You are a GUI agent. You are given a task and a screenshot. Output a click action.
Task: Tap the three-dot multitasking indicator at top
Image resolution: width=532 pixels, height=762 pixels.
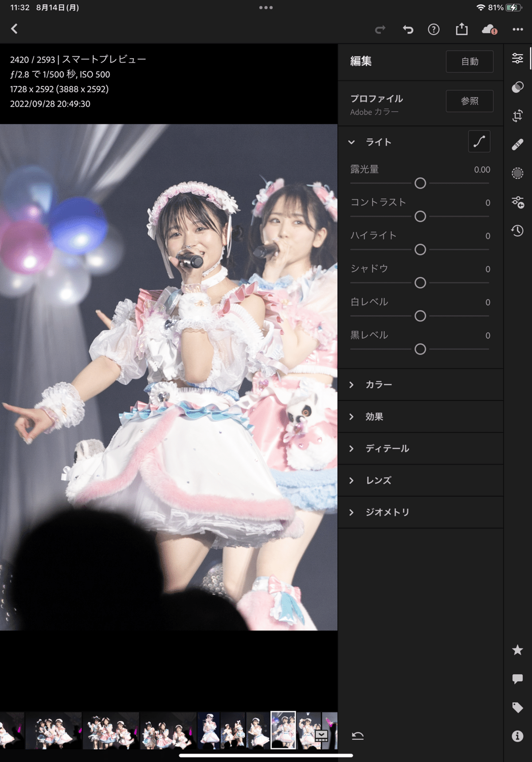tap(266, 8)
